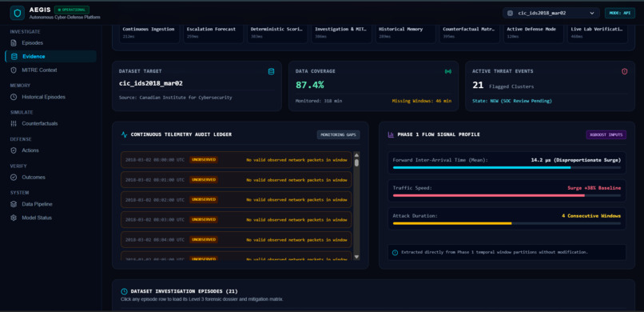Click the Episodes document icon
This screenshot has height=312, width=644.
click(x=14, y=42)
